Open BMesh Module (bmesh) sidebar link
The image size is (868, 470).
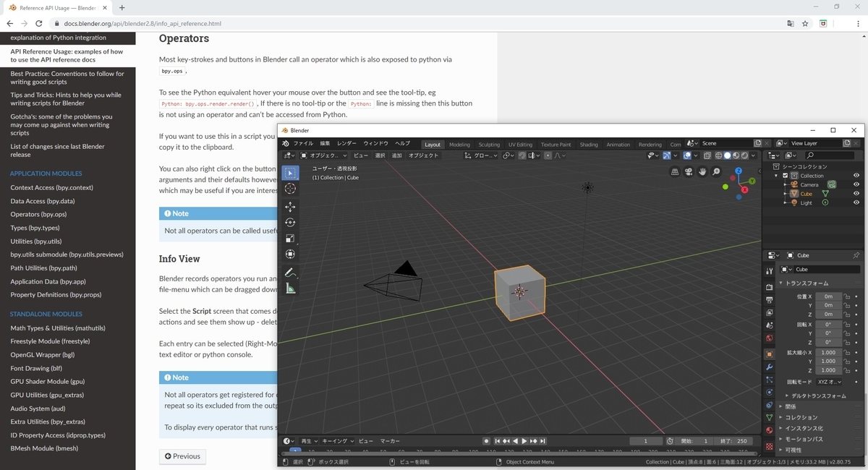(44, 448)
